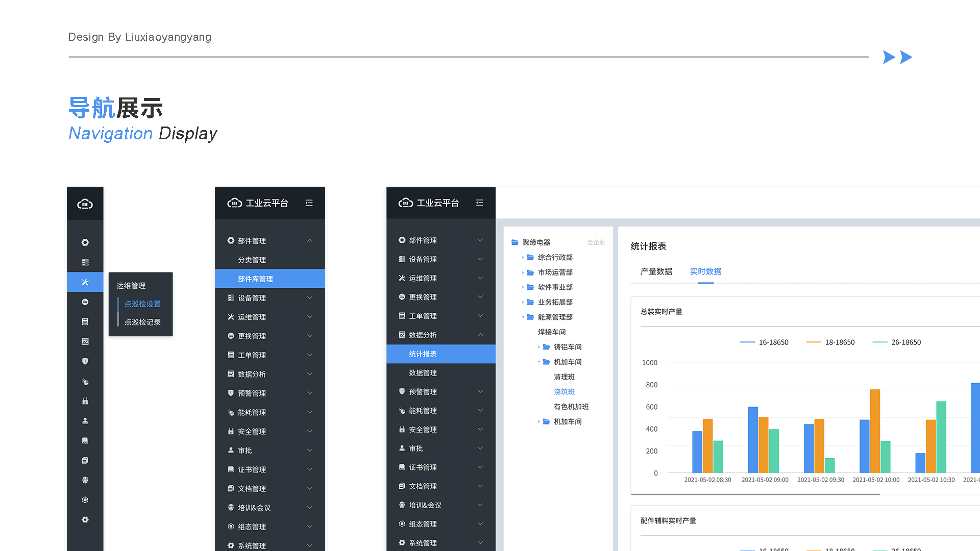Click horizontal scrollbar under the bar chart
The width and height of the screenshot is (980, 551).
(755, 494)
